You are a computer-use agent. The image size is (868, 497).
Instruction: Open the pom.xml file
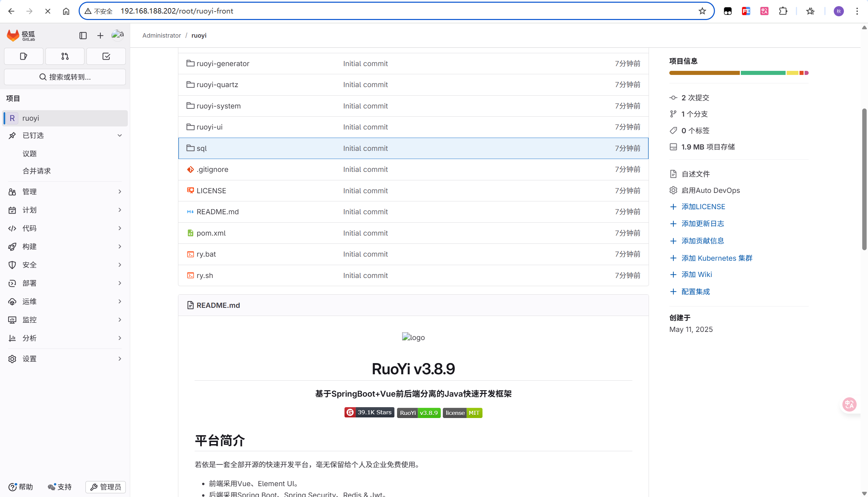pyautogui.click(x=211, y=233)
